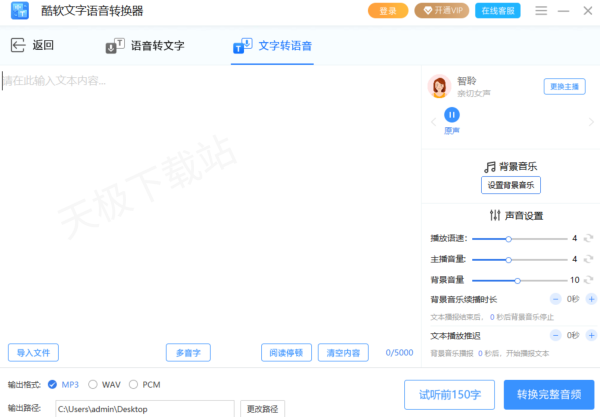Show next voice style with right chevron
This screenshot has width=600, height=417.
click(591, 122)
